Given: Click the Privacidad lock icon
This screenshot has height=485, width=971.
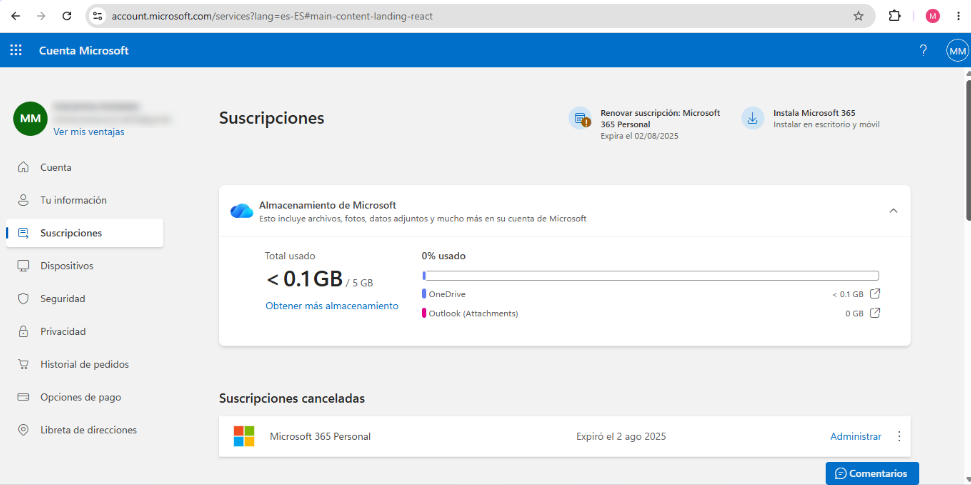Looking at the screenshot, I should [x=23, y=331].
